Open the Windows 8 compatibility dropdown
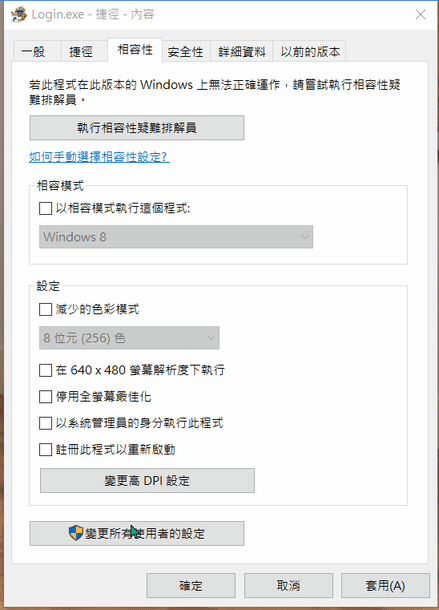 [x=176, y=237]
